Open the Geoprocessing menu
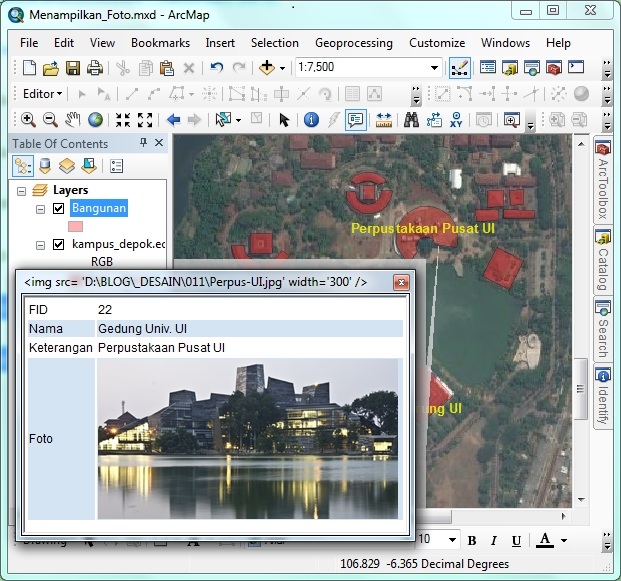This screenshot has width=621, height=581. coord(354,43)
